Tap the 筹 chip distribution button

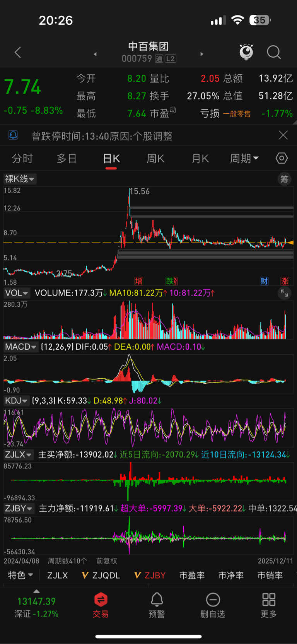(x=284, y=179)
